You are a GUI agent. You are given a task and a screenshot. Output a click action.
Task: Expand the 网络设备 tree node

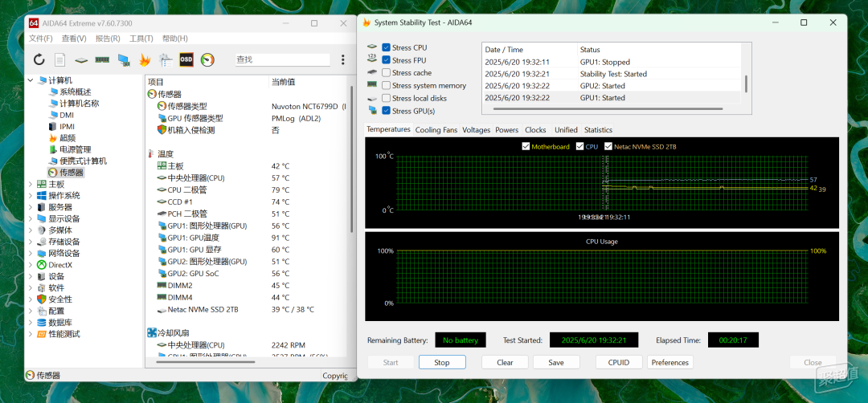click(x=30, y=253)
